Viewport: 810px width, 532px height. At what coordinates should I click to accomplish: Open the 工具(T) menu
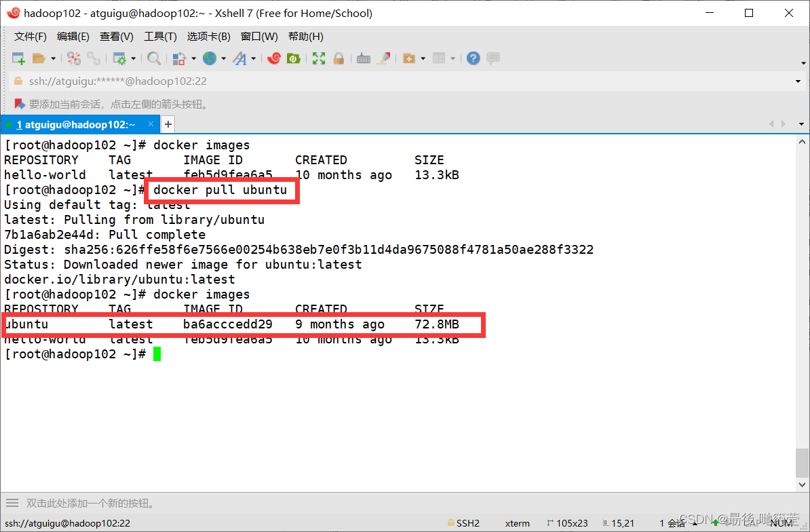160,37
